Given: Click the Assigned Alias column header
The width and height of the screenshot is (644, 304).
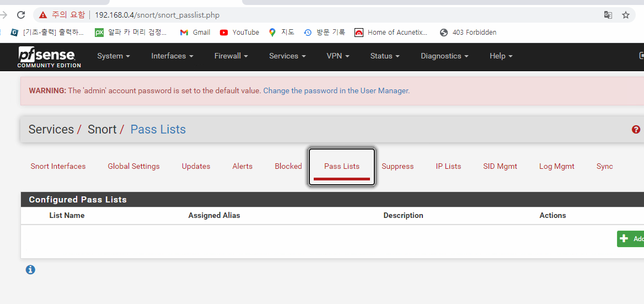Looking at the screenshot, I should (214, 215).
